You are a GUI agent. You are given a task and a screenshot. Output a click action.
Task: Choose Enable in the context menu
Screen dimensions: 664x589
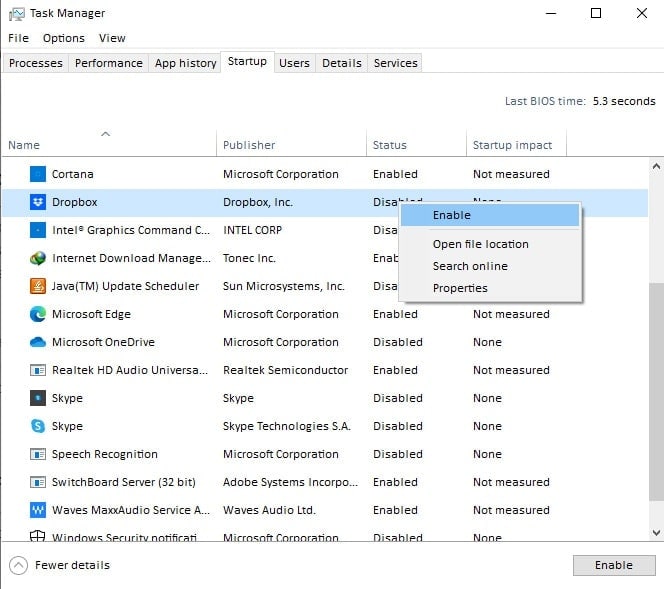pyautogui.click(x=490, y=215)
